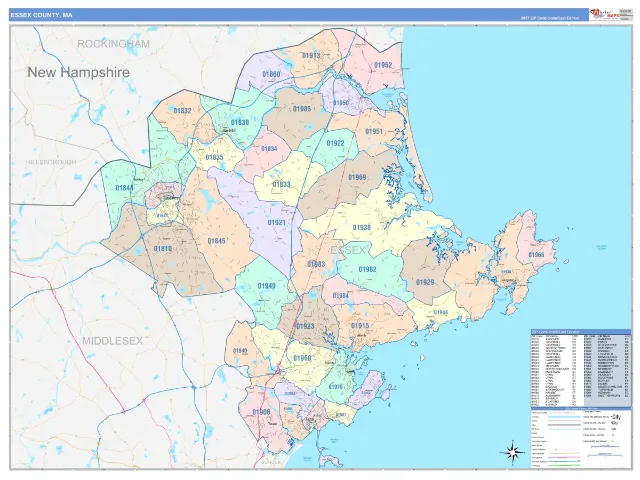Click the publisher logo in the header
Image resolution: width=640 pixels, height=480 pixels.
pyautogui.click(x=604, y=15)
